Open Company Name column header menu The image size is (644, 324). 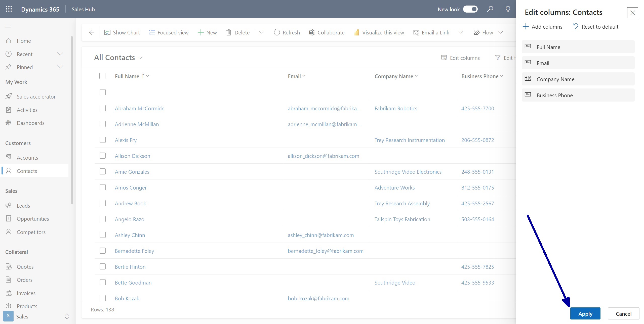pyautogui.click(x=416, y=76)
